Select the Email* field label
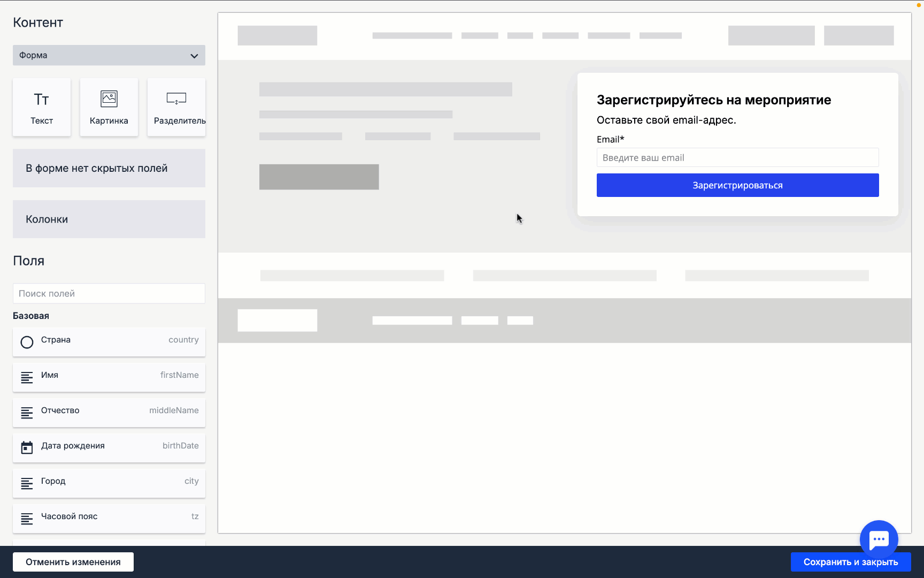The image size is (924, 578). coord(611,139)
